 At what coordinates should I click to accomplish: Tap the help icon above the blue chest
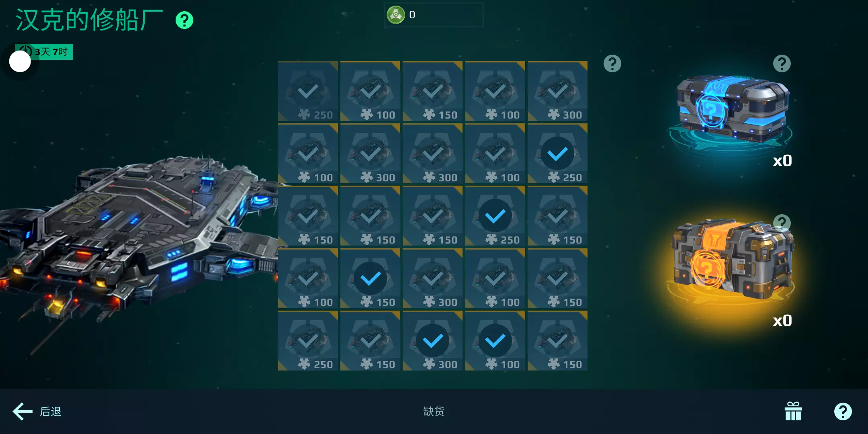point(782,63)
